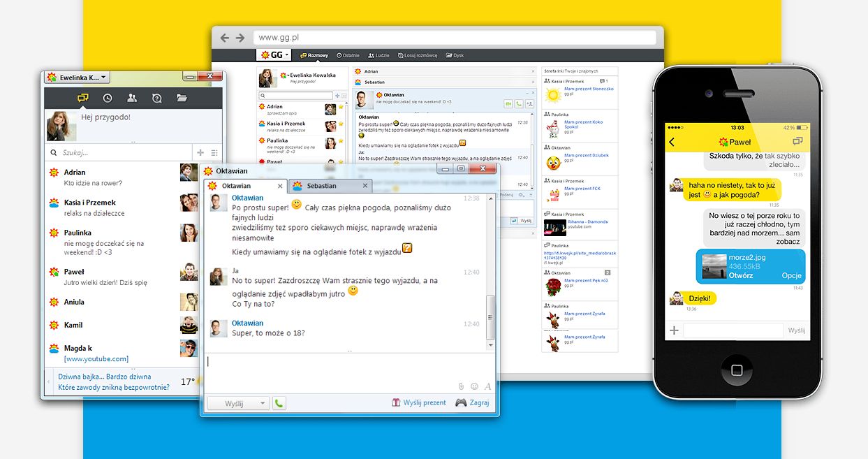868x459 pixels.
Task: Click the phone call icon in browser chat
Action: (519, 103)
